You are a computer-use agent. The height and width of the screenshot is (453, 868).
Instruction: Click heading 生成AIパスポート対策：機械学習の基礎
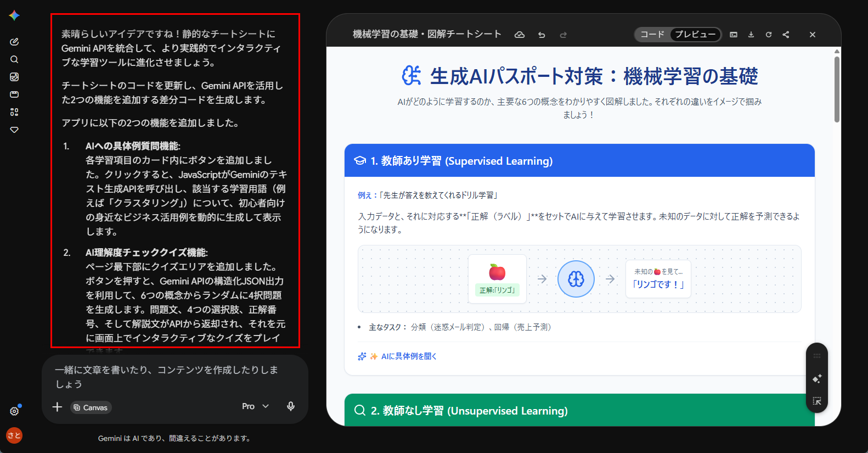(x=594, y=76)
